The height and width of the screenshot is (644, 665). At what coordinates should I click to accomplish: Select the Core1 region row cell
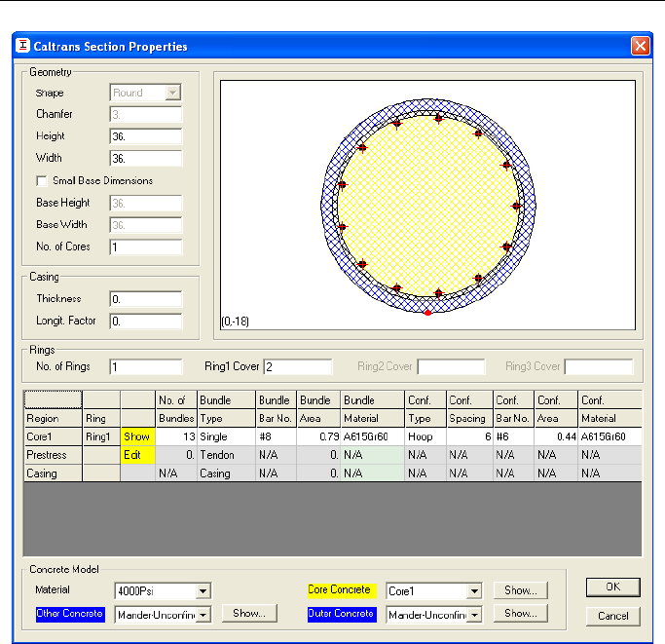point(52,437)
